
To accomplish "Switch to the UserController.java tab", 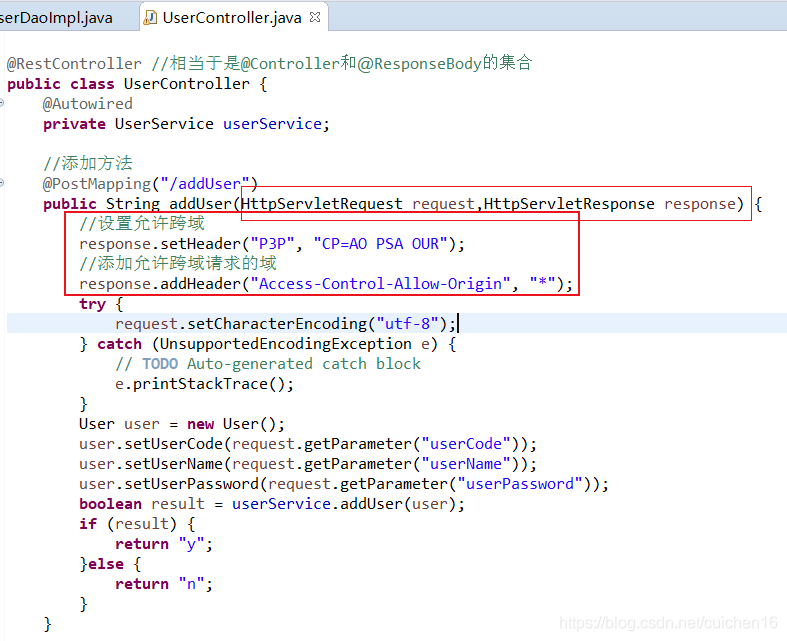I will [232, 18].
